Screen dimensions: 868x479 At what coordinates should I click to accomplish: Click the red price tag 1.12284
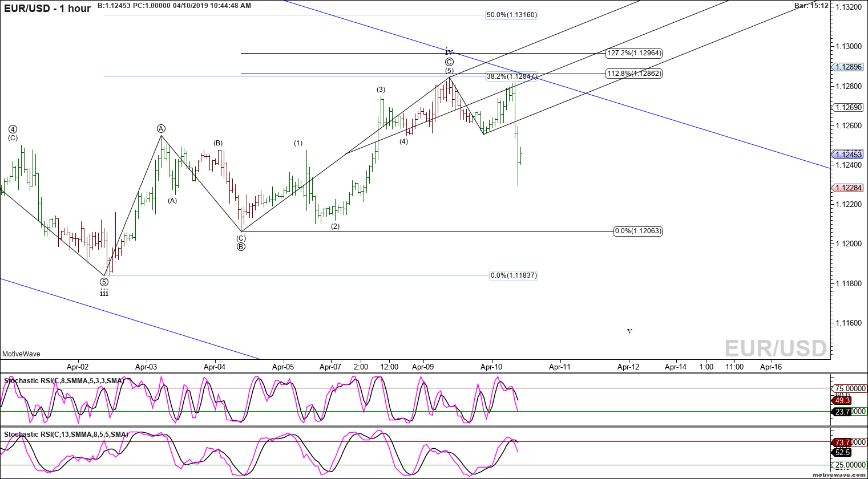[x=848, y=188]
